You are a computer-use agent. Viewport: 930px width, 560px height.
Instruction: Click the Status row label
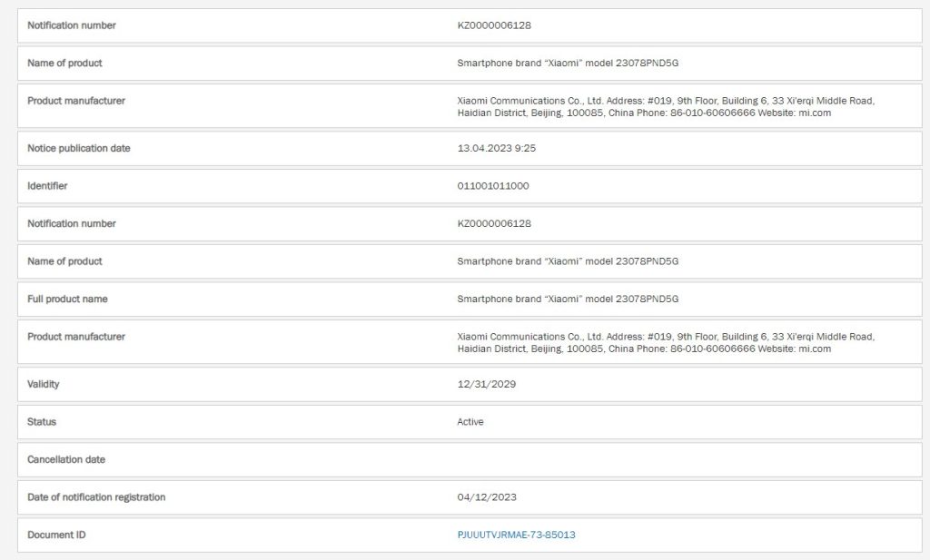[x=42, y=421]
